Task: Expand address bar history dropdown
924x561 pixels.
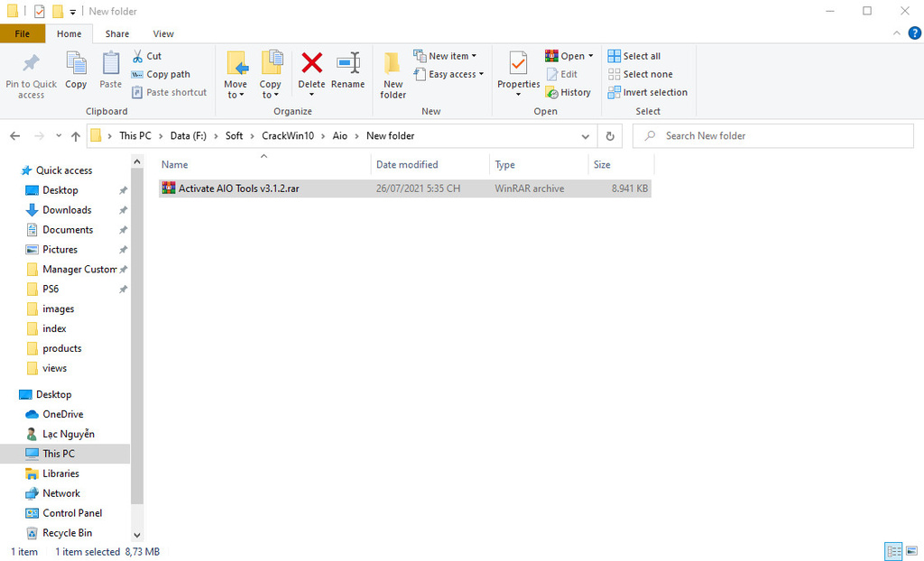Action: [x=585, y=136]
